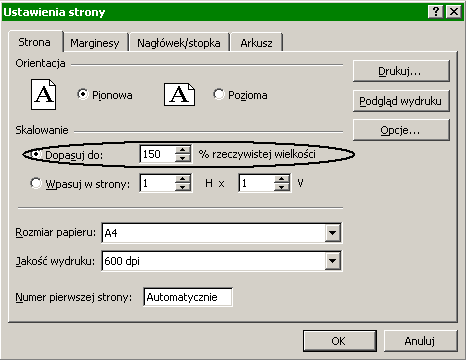Select the Dopasuj do scaling radio button
The width and height of the screenshot is (466, 360).
click(36, 154)
